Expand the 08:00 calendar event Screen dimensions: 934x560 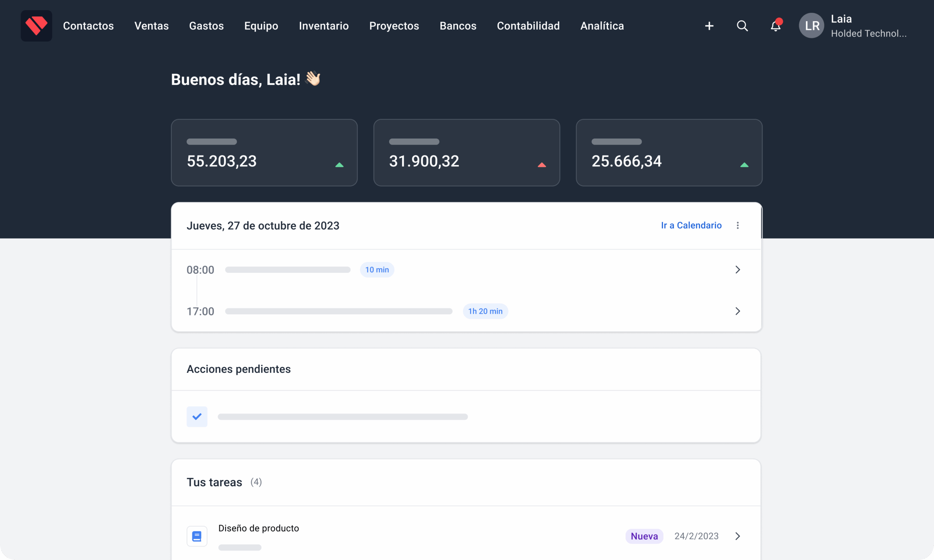tap(737, 270)
